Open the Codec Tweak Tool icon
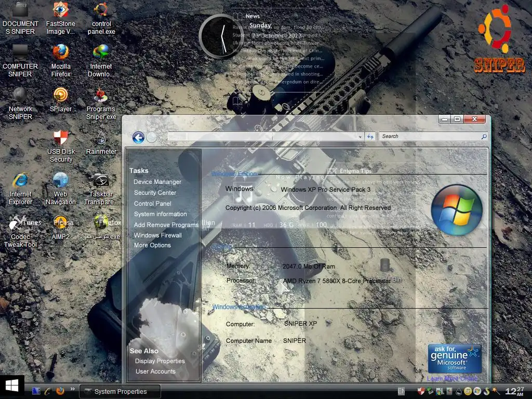532x399 pixels. coord(20,231)
